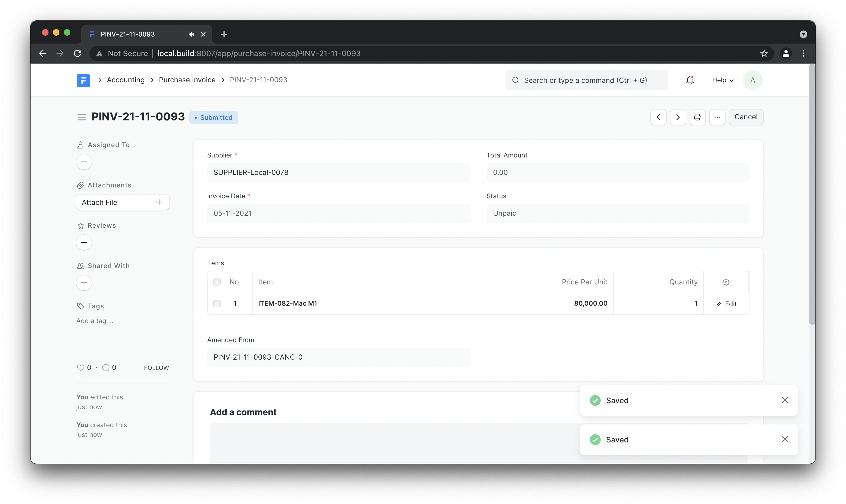Viewport: 846px width, 504px height.
Task: Navigate to Purchase Invoice breadcrumb
Action: (187, 80)
